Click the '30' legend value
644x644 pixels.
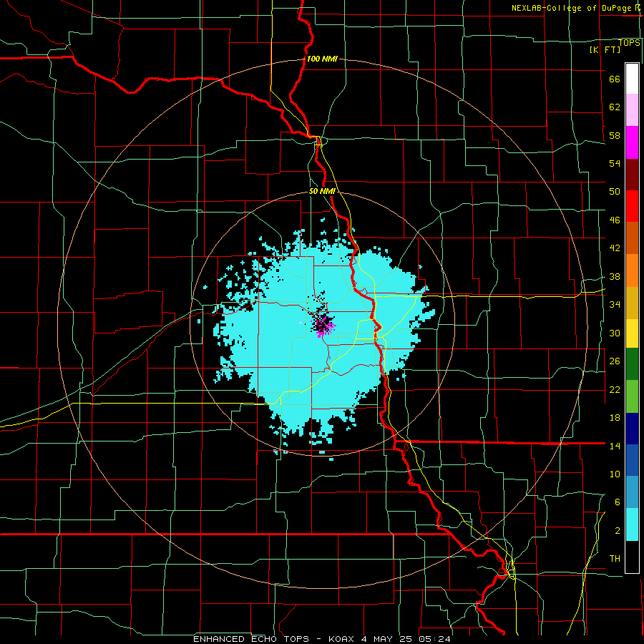pyautogui.click(x=615, y=333)
